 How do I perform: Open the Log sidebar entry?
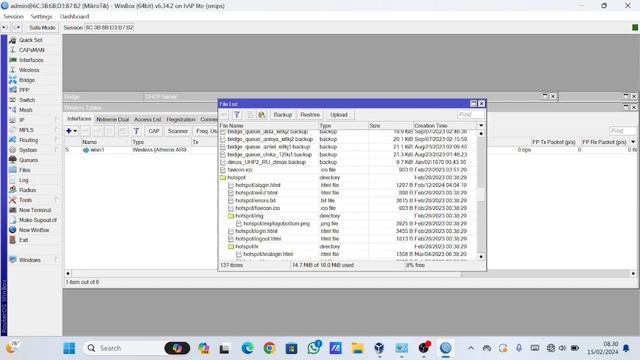23,180
